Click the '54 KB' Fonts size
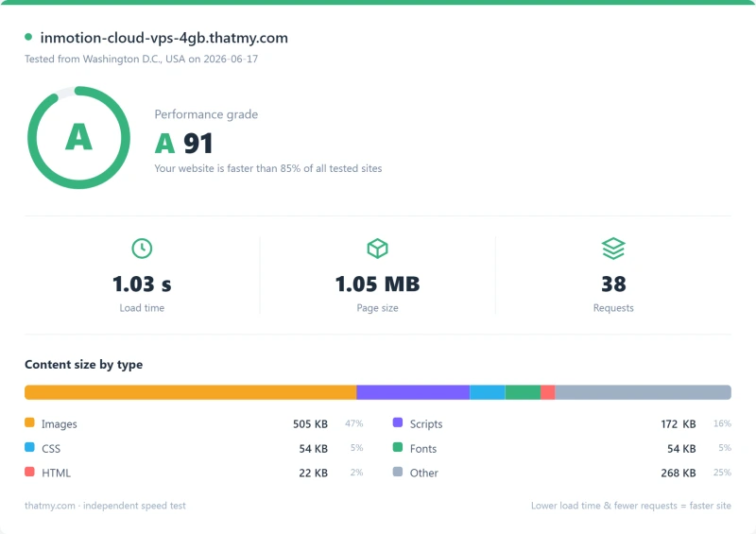The image size is (756, 534). (x=681, y=449)
